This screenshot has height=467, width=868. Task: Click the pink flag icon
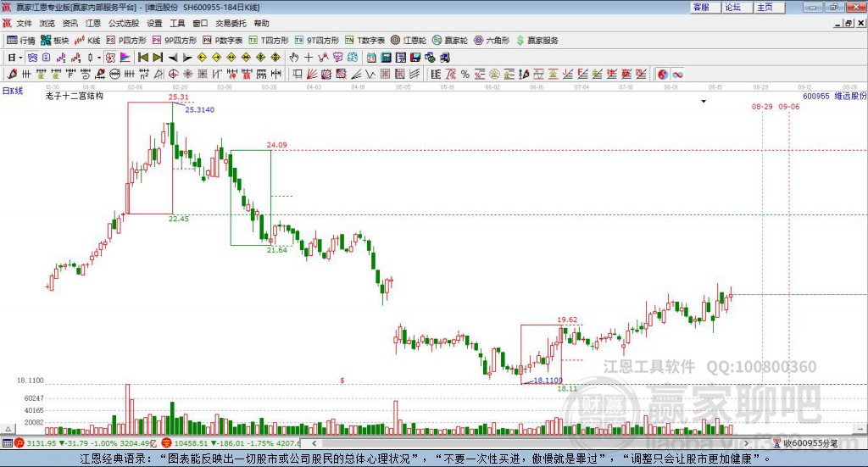125,58
